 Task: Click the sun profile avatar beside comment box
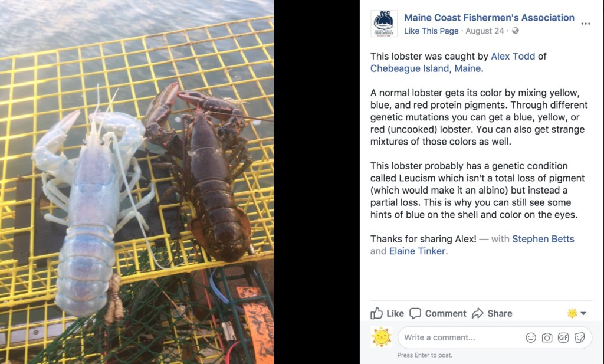[x=382, y=337]
